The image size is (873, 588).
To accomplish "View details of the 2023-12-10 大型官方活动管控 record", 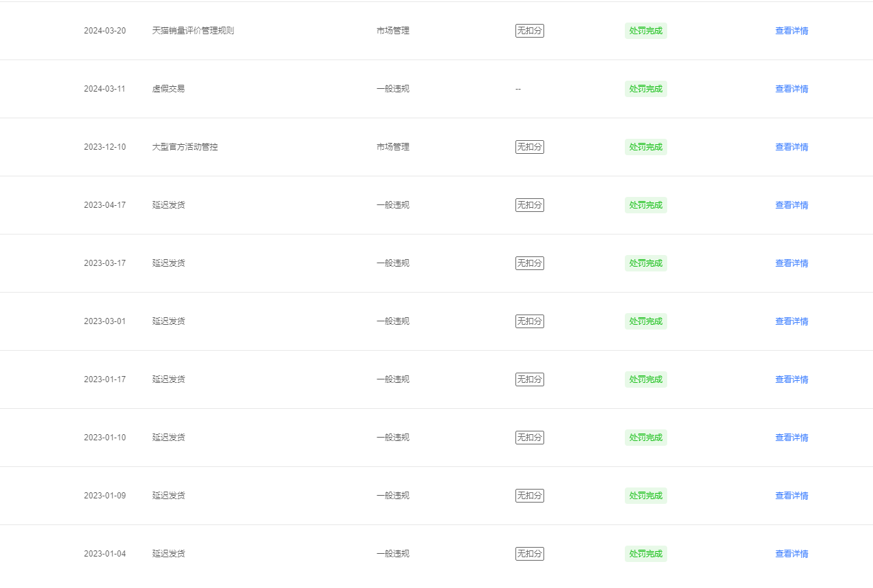I will [x=792, y=147].
